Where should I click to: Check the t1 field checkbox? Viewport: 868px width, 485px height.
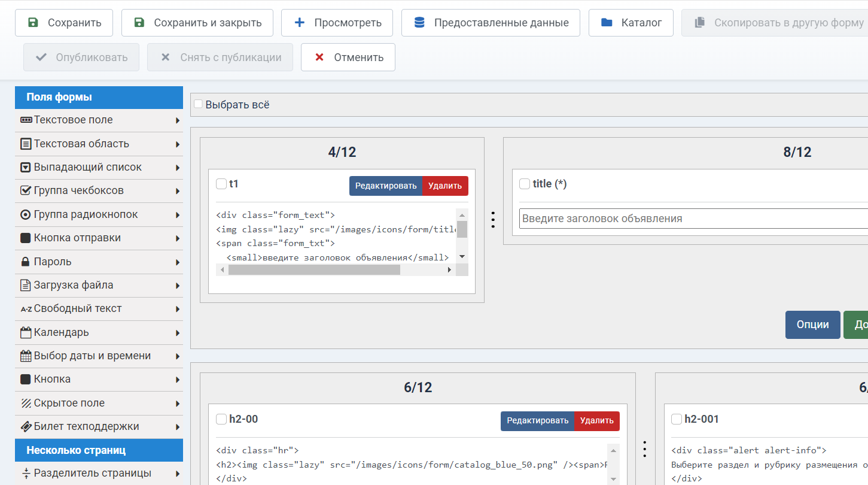click(x=221, y=184)
